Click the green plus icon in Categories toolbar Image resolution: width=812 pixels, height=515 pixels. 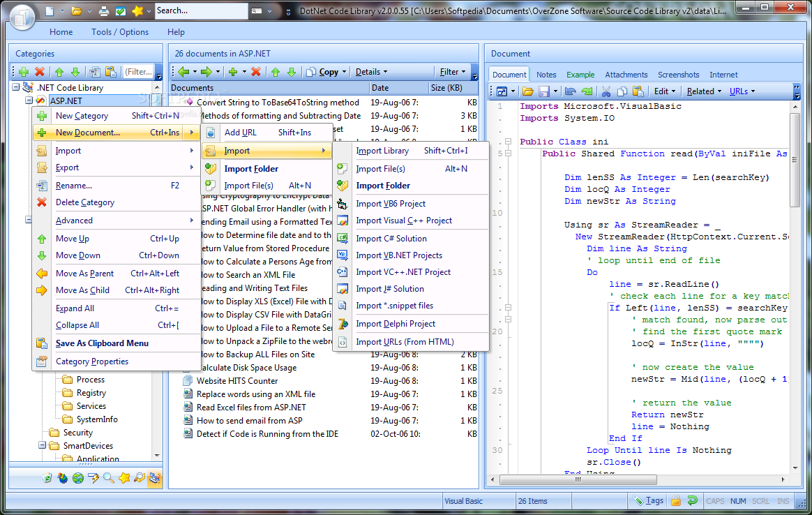click(23, 72)
